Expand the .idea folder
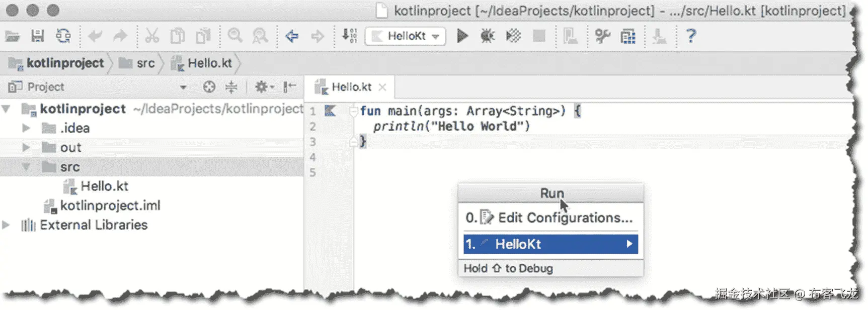868x310 pixels. [x=26, y=128]
